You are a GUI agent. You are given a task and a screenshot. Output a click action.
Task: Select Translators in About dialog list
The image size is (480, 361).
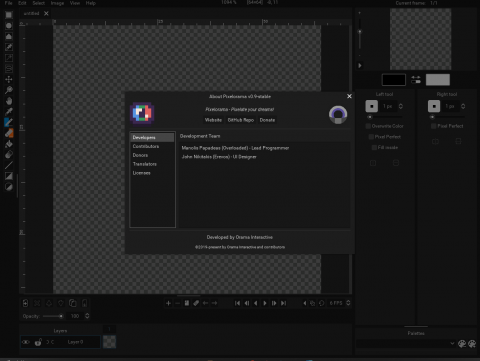152,164
